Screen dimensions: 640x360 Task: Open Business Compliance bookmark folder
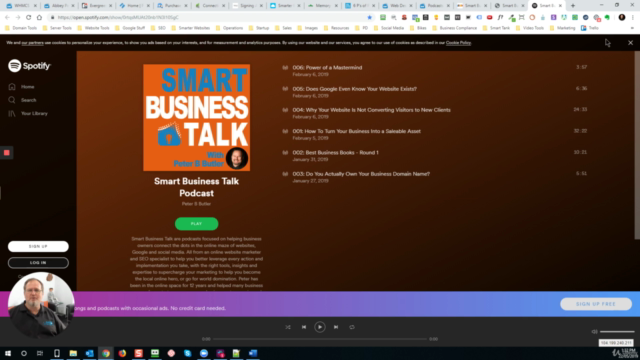click(454, 28)
